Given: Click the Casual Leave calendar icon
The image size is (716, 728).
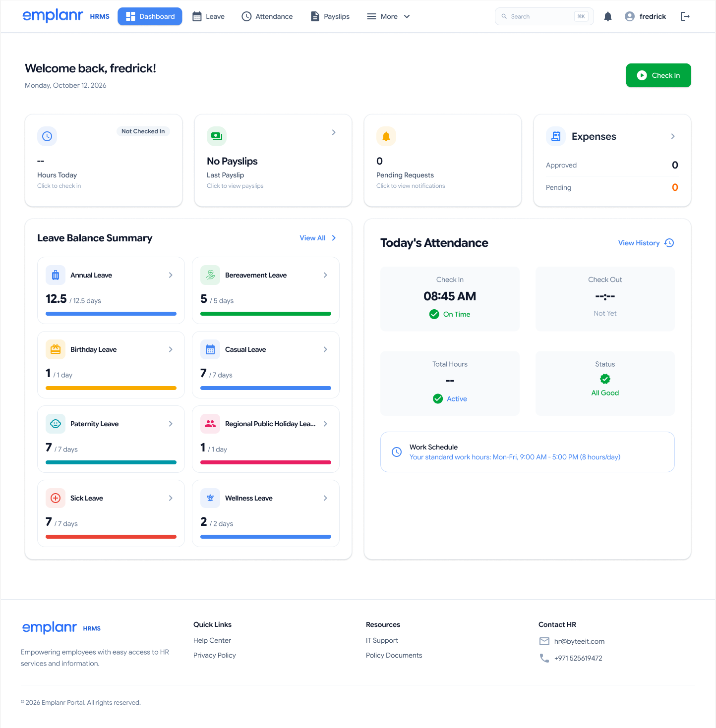Looking at the screenshot, I should tap(210, 349).
